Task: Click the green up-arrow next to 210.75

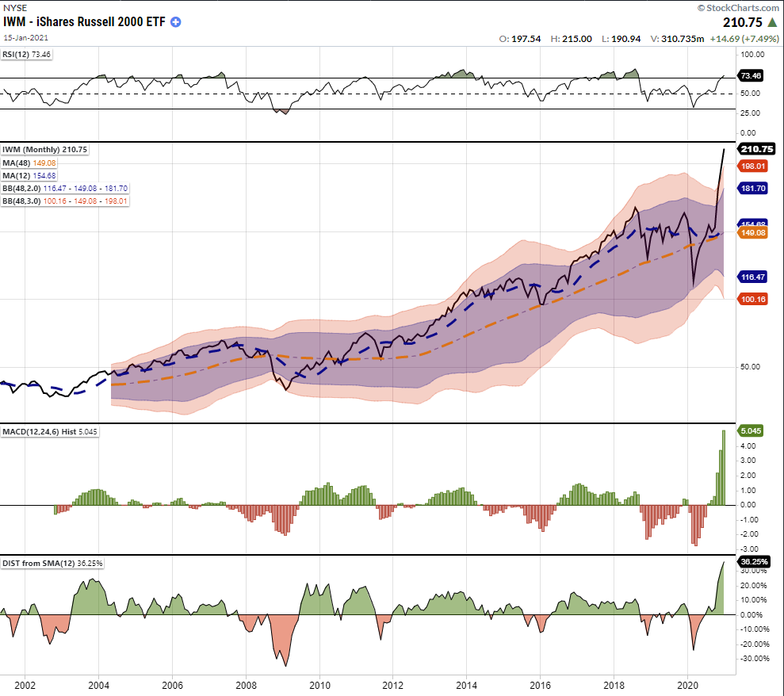Action: (x=772, y=22)
